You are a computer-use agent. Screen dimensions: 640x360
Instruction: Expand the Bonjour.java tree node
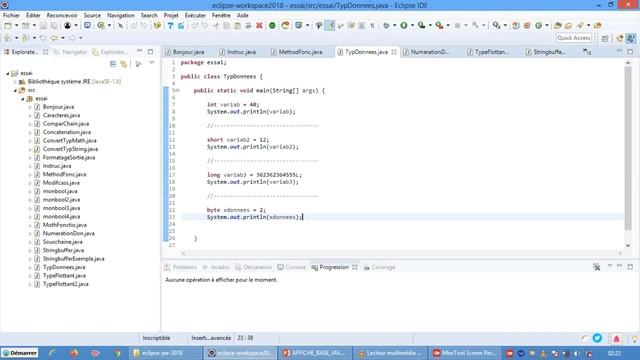tap(30, 107)
